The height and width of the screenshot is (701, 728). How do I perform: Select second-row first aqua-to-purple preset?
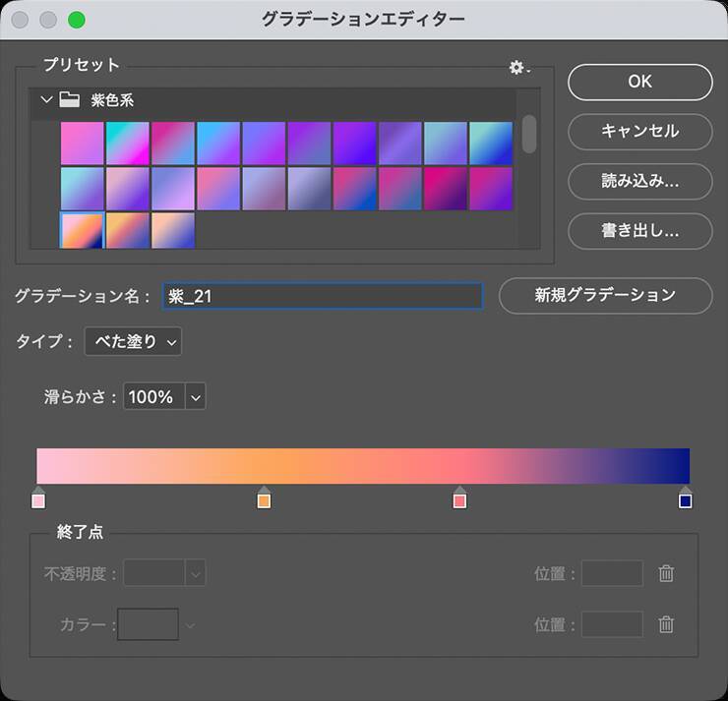coord(83,189)
